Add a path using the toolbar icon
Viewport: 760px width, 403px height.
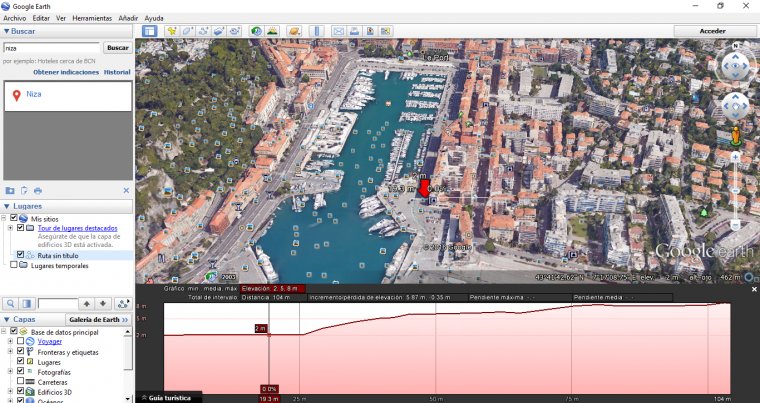click(203, 31)
